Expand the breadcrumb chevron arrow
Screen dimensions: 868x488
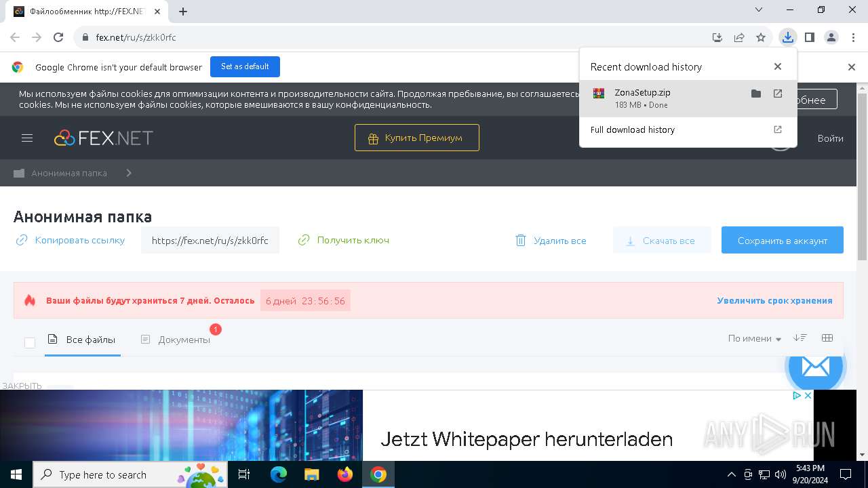[129, 173]
